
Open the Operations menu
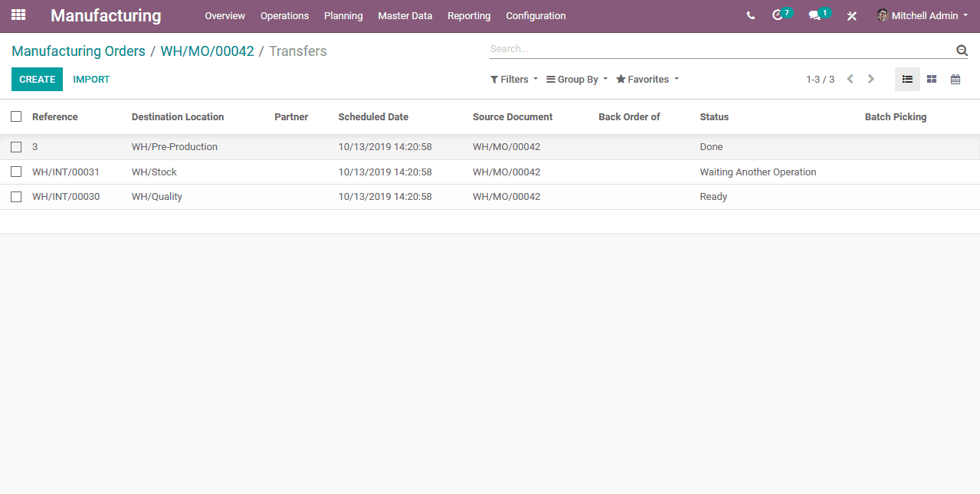coord(284,16)
